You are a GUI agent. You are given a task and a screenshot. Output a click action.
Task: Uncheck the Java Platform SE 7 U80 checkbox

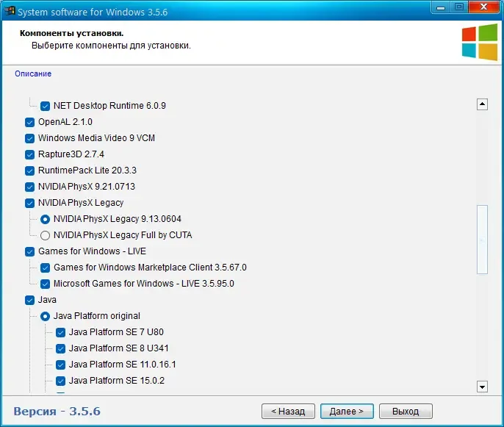click(x=60, y=332)
